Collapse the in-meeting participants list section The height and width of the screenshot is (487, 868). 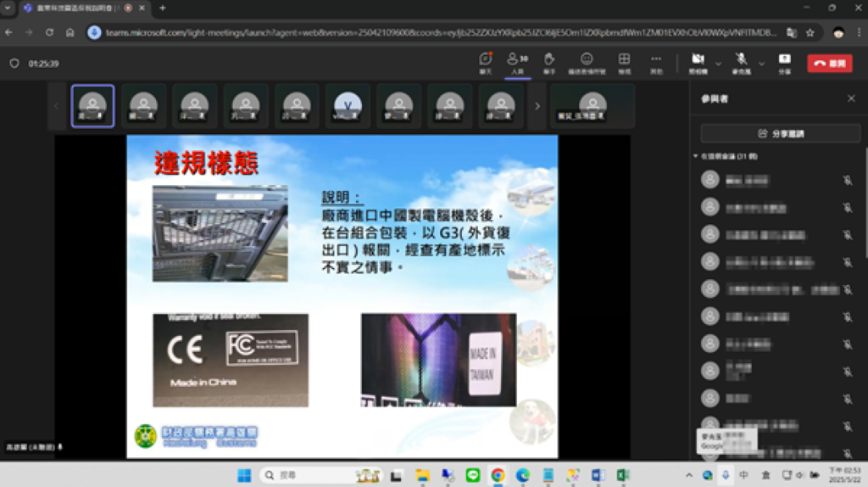click(696, 157)
